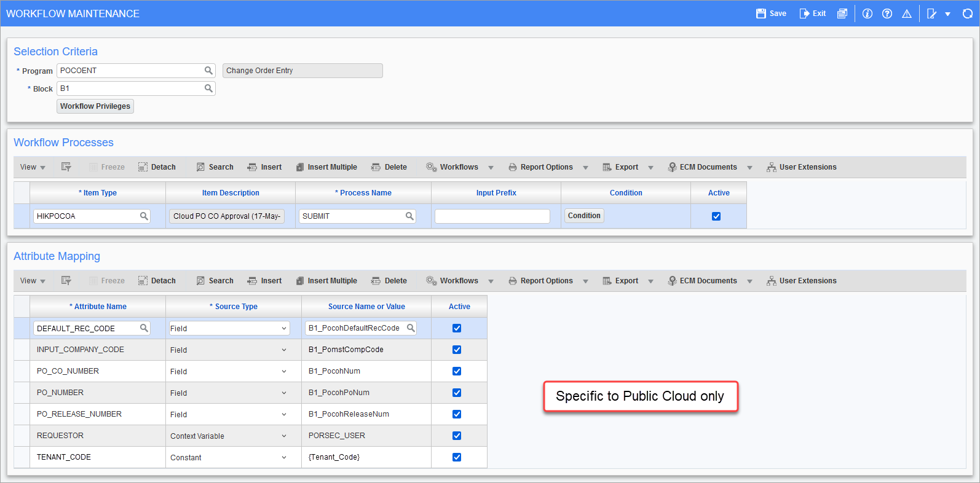Screen dimensions: 980x483
Task: Search in Workflow Processes section
Action: tap(215, 167)
